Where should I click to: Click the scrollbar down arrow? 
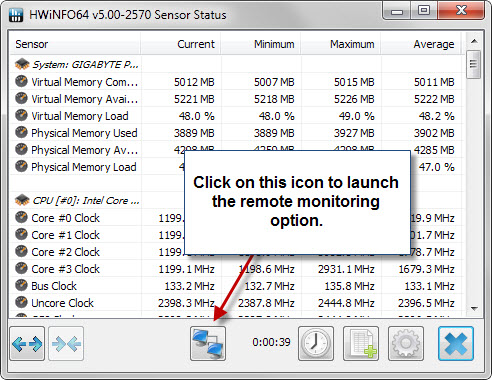point(474,309)
